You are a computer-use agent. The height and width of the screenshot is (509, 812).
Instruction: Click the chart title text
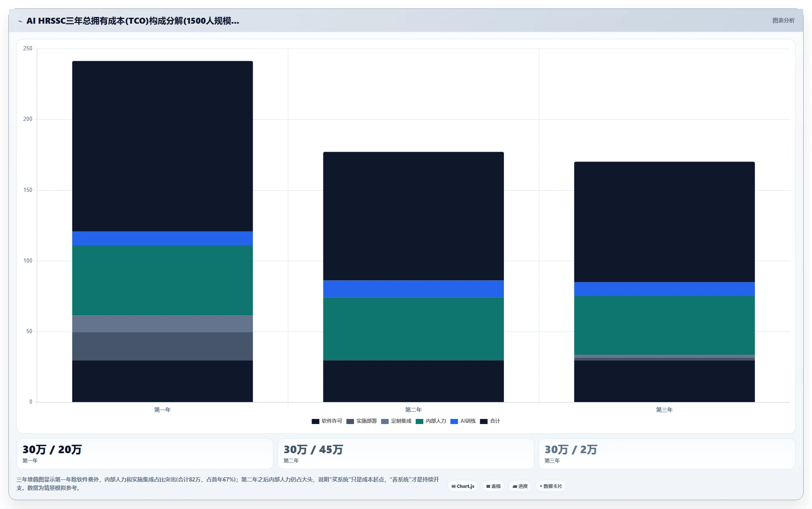click(x=133, y=21)
